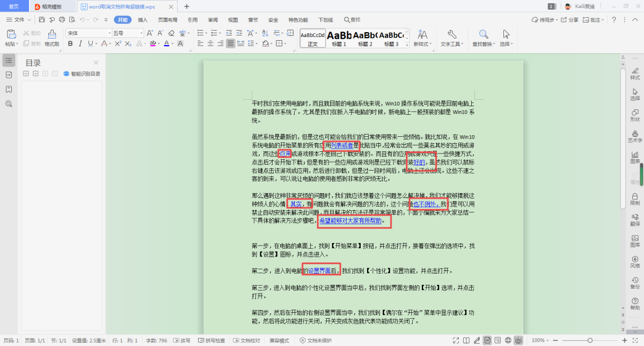Expand the 查找替换 dropdown menu
Viewport: 644px width, 346px height.
484,44
